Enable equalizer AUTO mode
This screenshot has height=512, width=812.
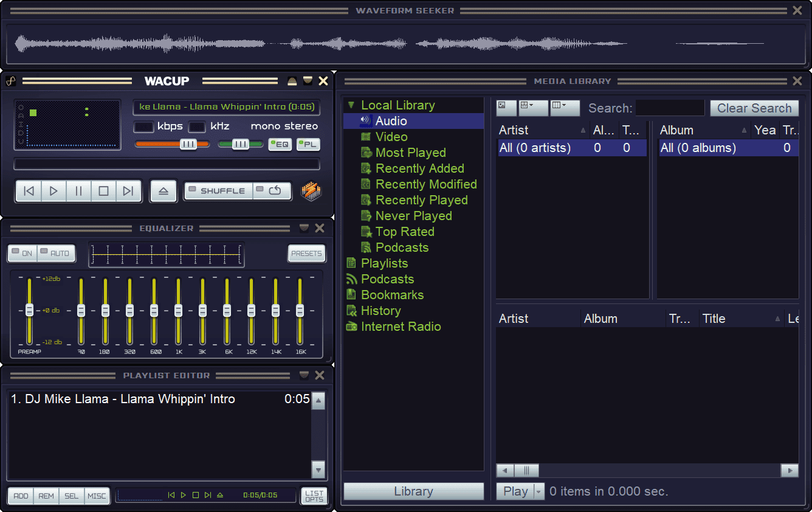pos(56,254)
